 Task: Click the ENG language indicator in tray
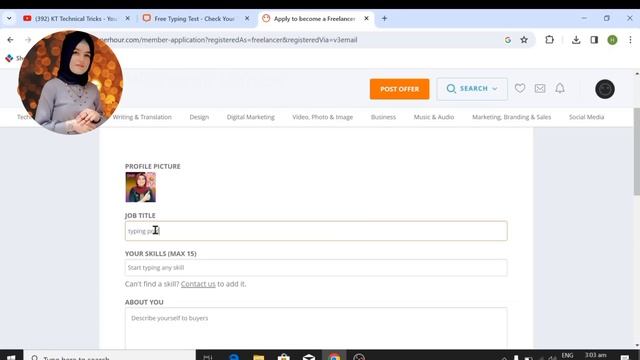(567, 356)
